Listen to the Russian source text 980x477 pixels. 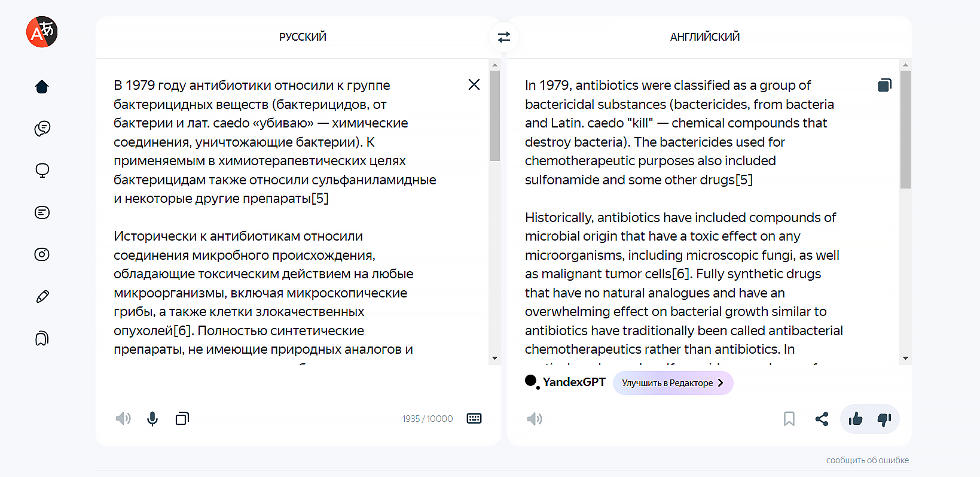(x=123, y=418)
